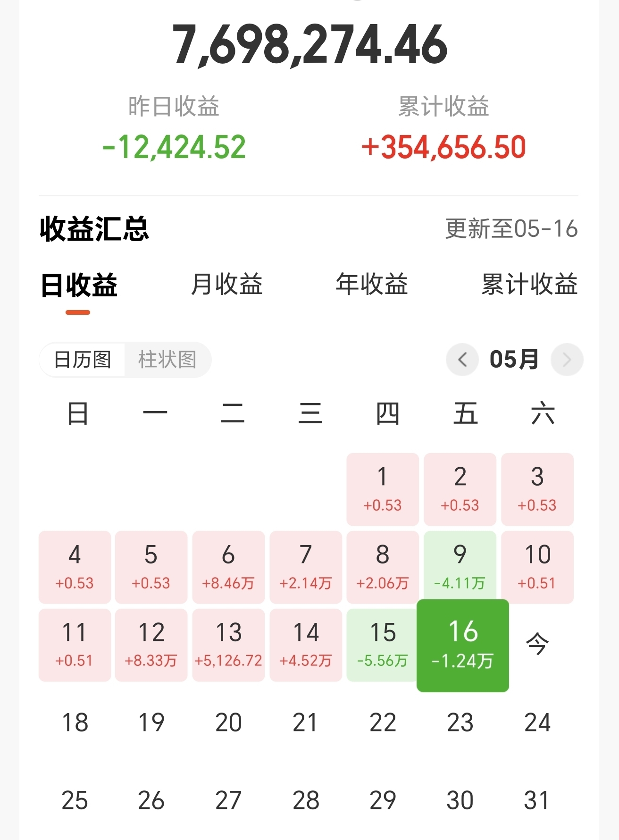This screenshot has height=840, width=619.
Task: Select May 14 with +4.52万
Action: point(306,645)
